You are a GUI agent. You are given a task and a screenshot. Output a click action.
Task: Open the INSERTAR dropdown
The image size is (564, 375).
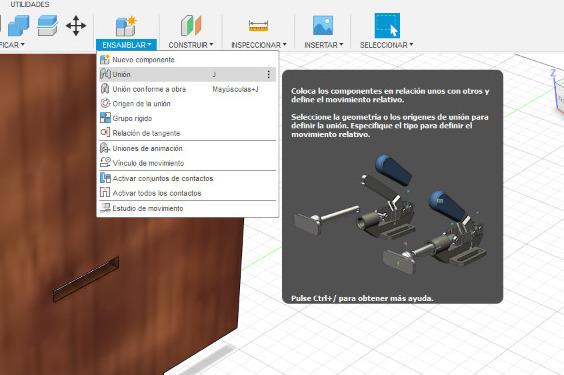pos(323,45)
